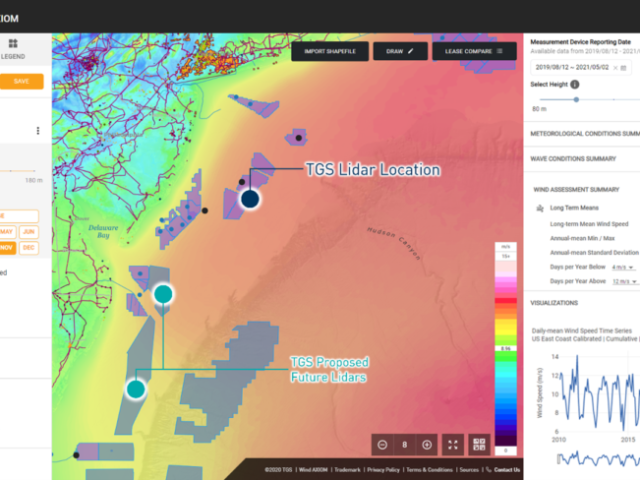
Task: Click the Select Height slider handle
Action: click(x=576, y=100)
